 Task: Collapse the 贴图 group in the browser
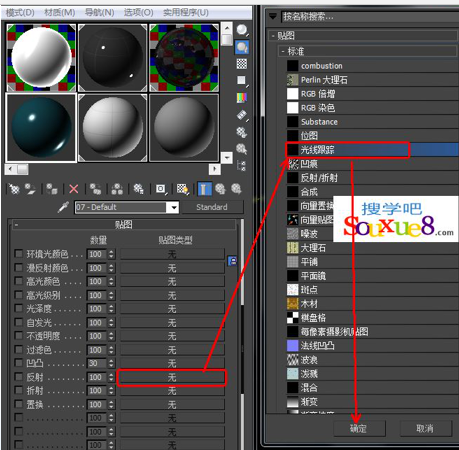273,36
